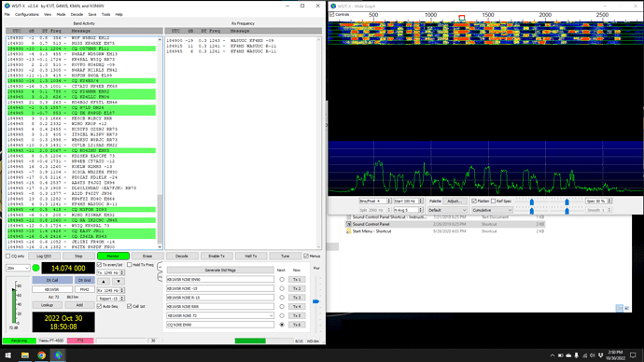644x362 pixels.
Task: Click the microphone tray icon
Action: coord(576,355)
